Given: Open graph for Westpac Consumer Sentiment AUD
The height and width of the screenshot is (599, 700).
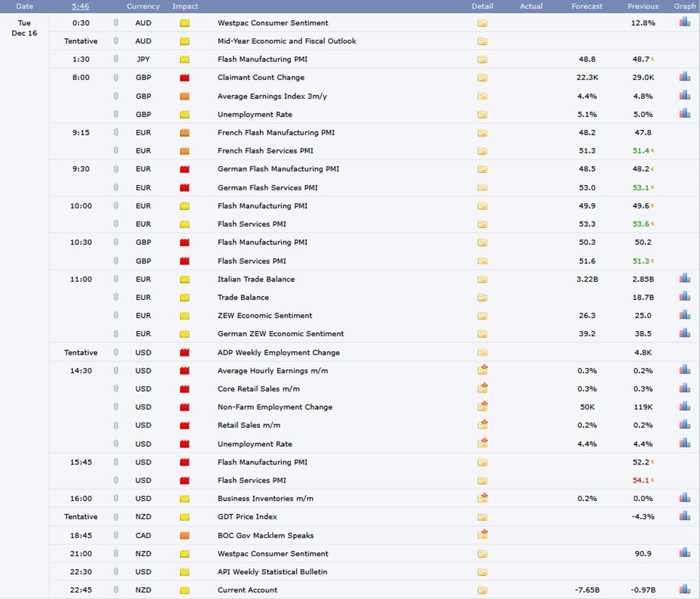Looking at the screenshot, I should (x=685, y=22).
